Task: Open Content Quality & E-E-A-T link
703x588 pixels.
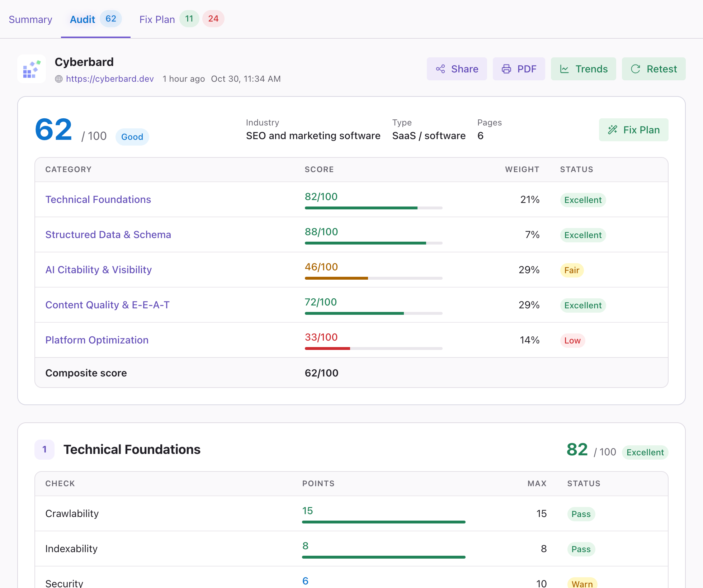Action: click(x=108, y=305)
